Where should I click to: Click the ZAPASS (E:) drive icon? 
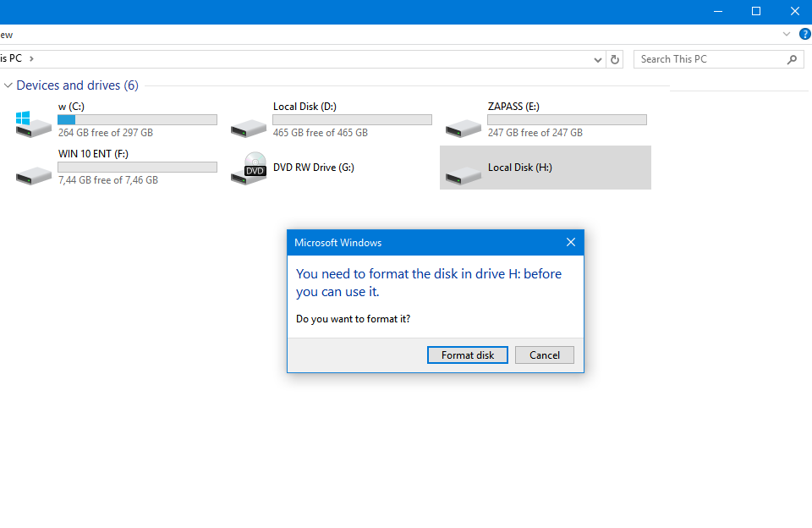[464, 126]
